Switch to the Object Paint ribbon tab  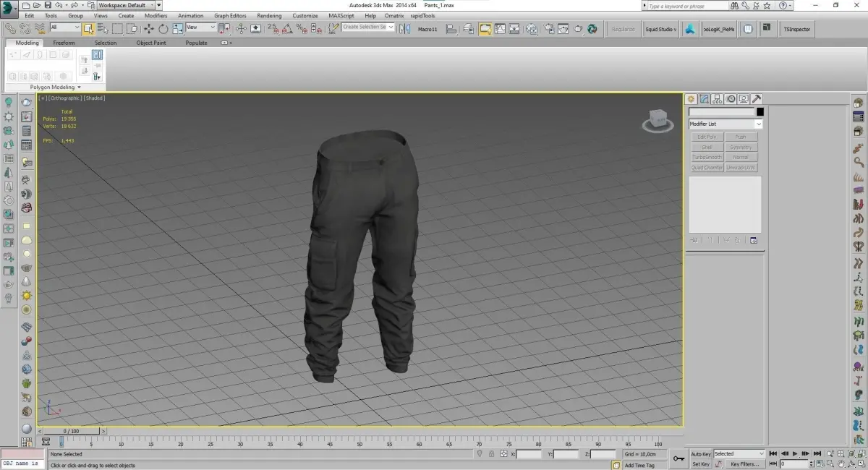point(151,43)
